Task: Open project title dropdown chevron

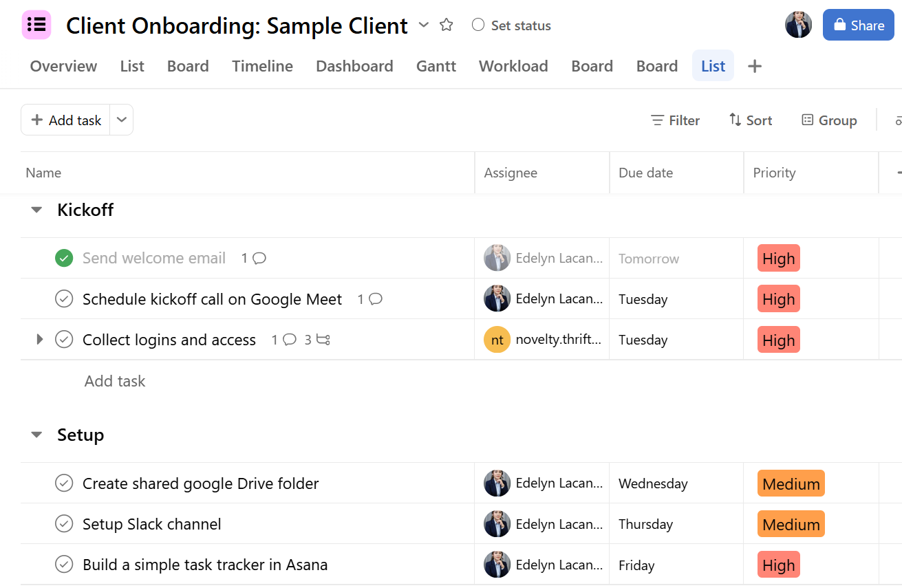Action: [x=424, y=25]
